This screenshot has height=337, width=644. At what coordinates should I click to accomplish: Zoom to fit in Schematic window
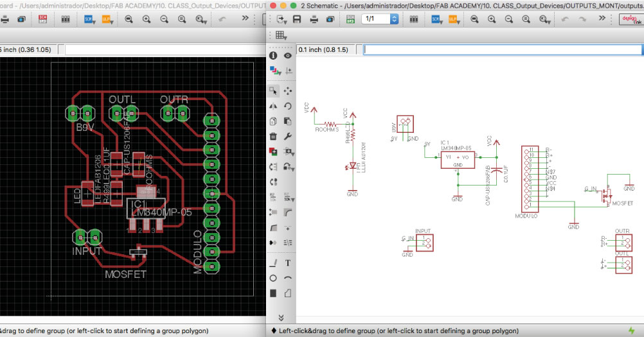[474, 19]
